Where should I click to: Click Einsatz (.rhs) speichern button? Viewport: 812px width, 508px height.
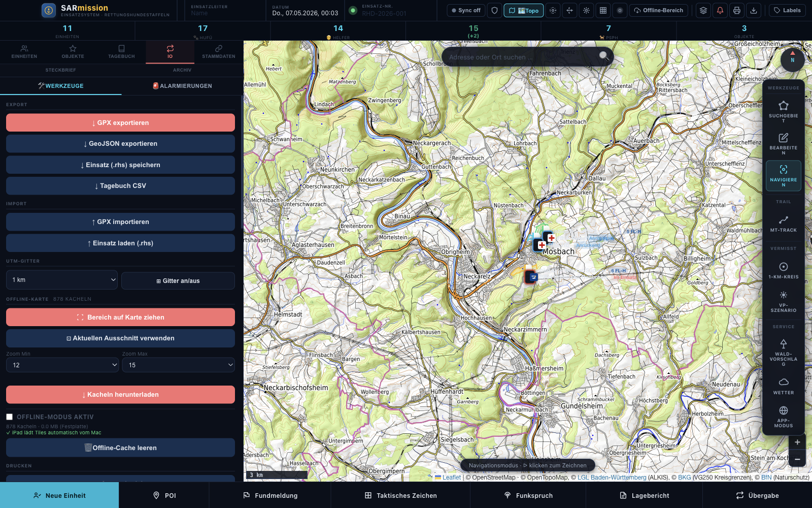120,165
